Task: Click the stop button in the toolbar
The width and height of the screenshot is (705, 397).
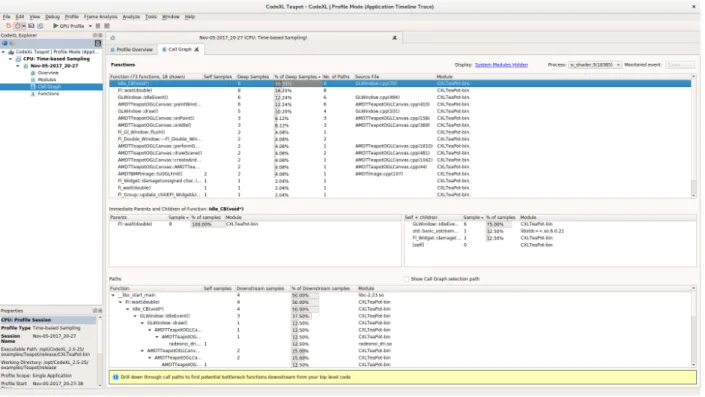Action: click(107, 26)
